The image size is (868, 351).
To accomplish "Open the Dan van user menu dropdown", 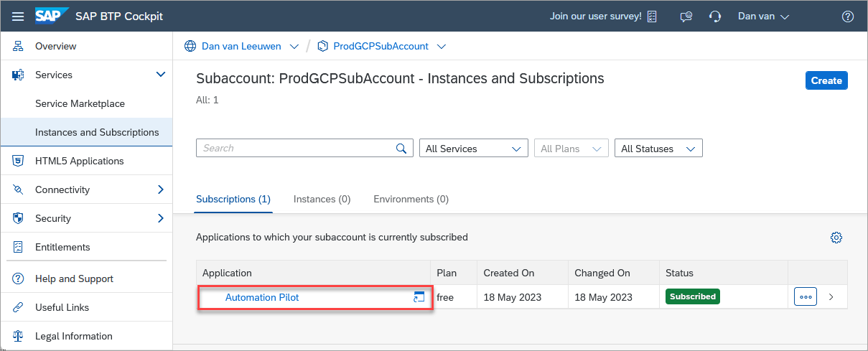I will coord(764,16).
